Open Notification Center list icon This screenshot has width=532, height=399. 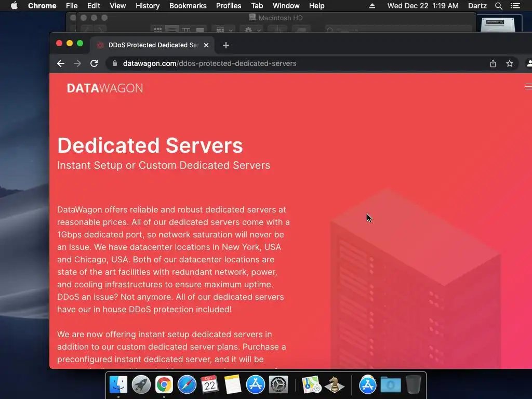click(x=515, y=6)
